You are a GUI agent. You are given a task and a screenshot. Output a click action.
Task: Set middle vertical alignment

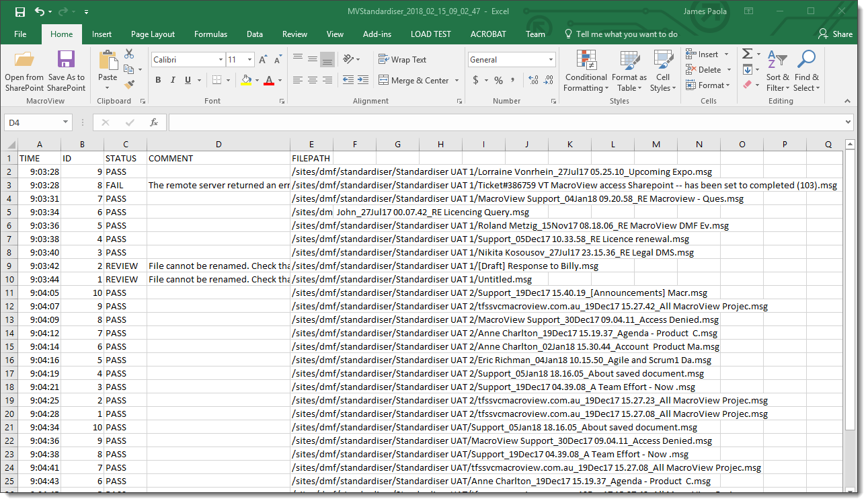click(x=313, y=60)
